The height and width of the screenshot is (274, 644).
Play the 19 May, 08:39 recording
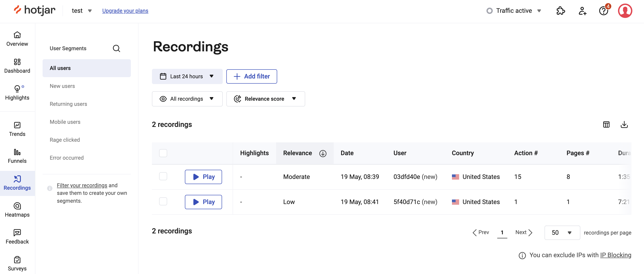(203, 177)
